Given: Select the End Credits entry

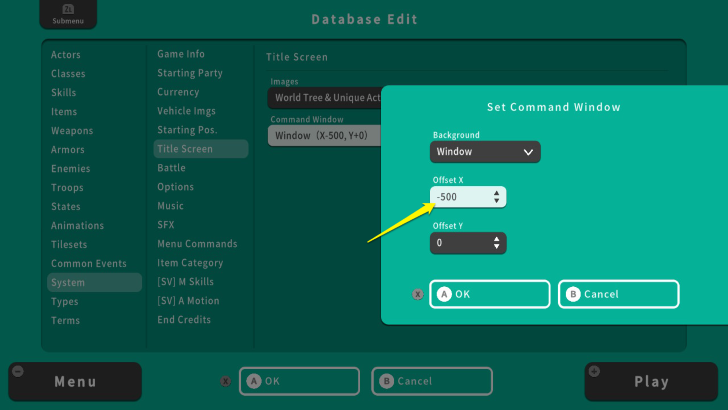Looking at the screenshot, I should 184,320.
